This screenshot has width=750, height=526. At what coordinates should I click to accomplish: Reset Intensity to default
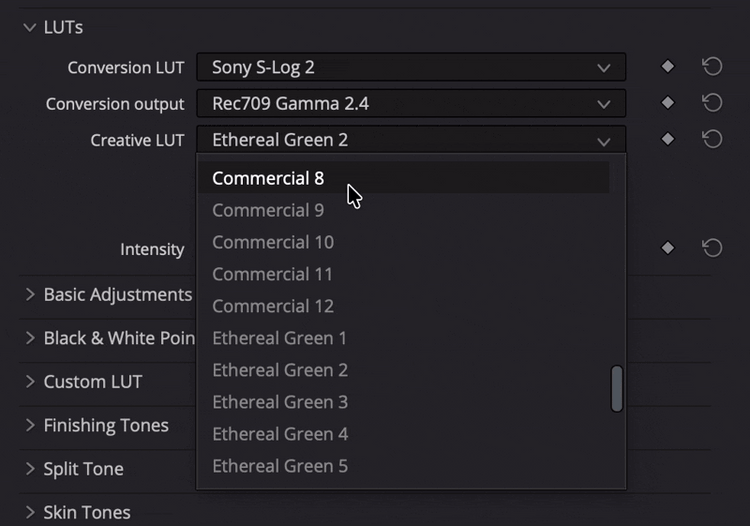coord(712,248)
